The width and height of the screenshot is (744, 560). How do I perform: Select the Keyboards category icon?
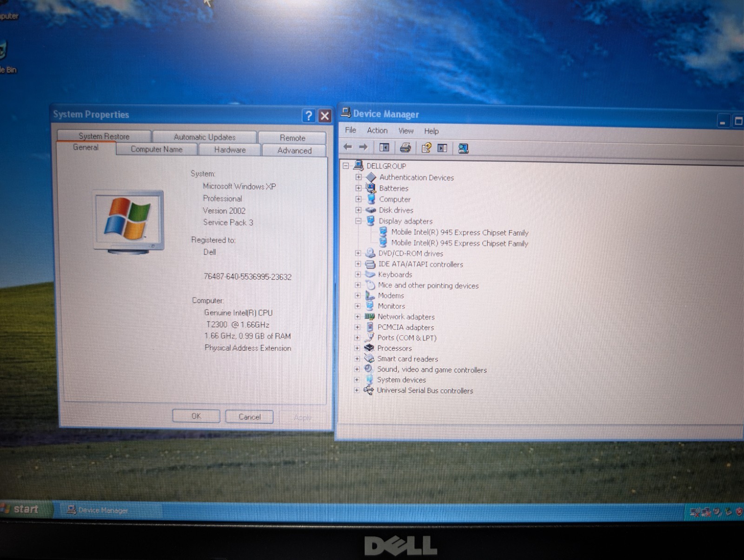click(x=370, y=274)
